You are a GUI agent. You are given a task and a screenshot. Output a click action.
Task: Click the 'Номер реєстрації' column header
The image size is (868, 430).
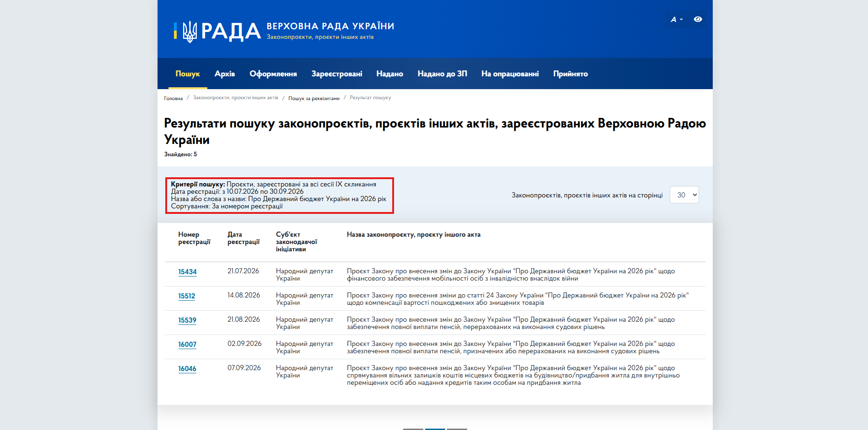[195, 238]
